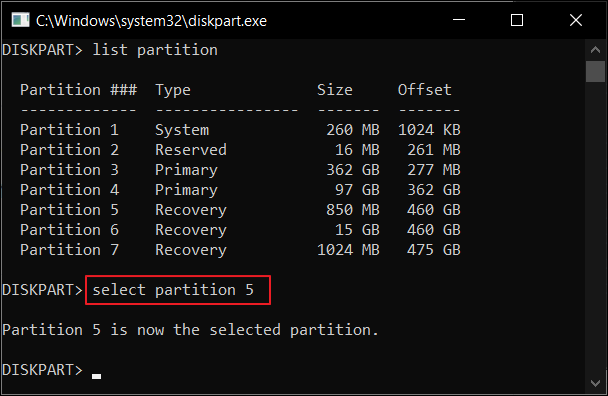Click the '475 GB' offset value
Image resolution: width=608 pixels, height=396 pixels.
point(434,250)
